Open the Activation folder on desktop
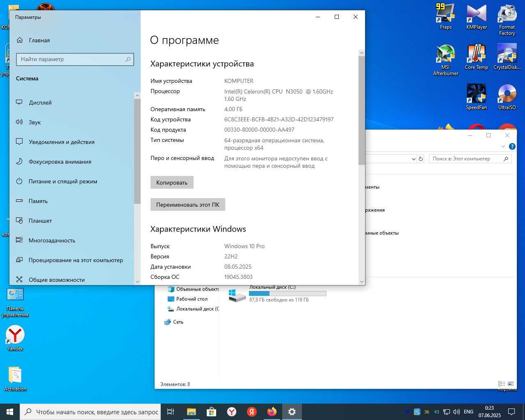Screen dimensions: 525x420 point(15,378)
